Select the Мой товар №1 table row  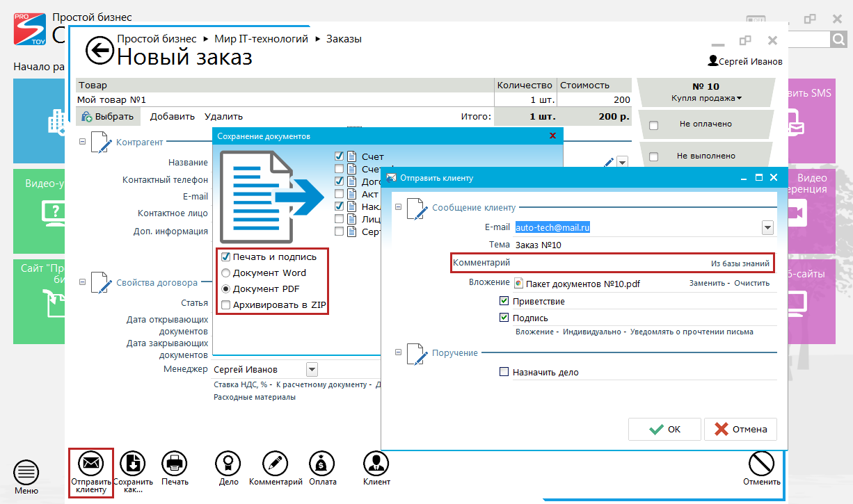(x=353, y=100)
